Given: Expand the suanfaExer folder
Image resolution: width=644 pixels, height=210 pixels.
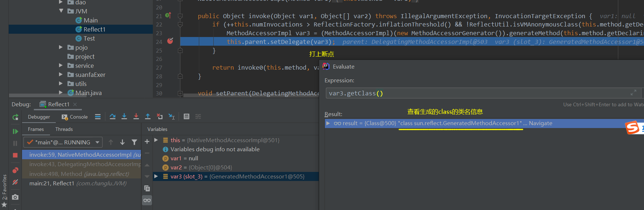Looking at the screenshot, I should [61, 74].
